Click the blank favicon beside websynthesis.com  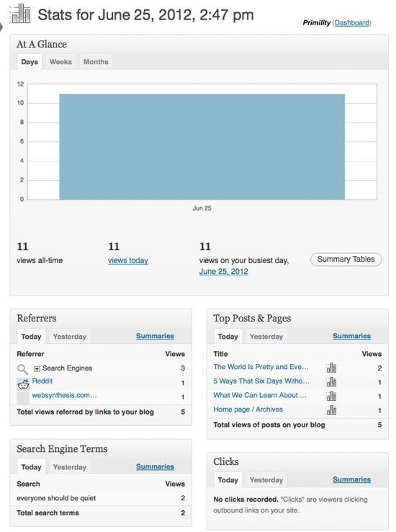tap(23, 398)
